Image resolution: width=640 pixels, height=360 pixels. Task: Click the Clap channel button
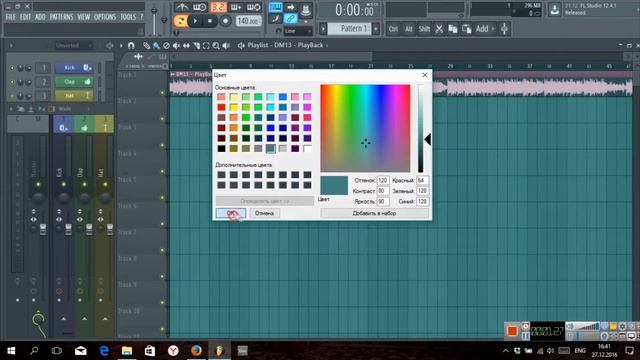[73, 82]
